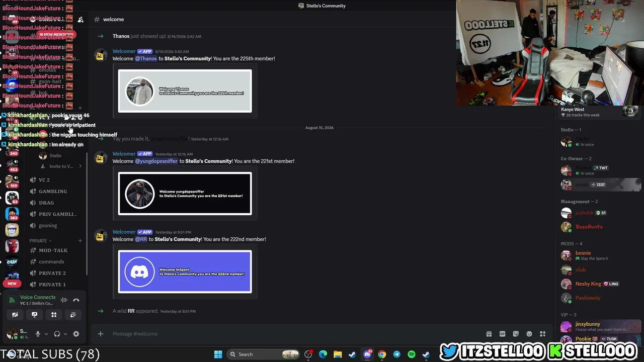
Task: Open the @RR mention
Action: (141, 239)
